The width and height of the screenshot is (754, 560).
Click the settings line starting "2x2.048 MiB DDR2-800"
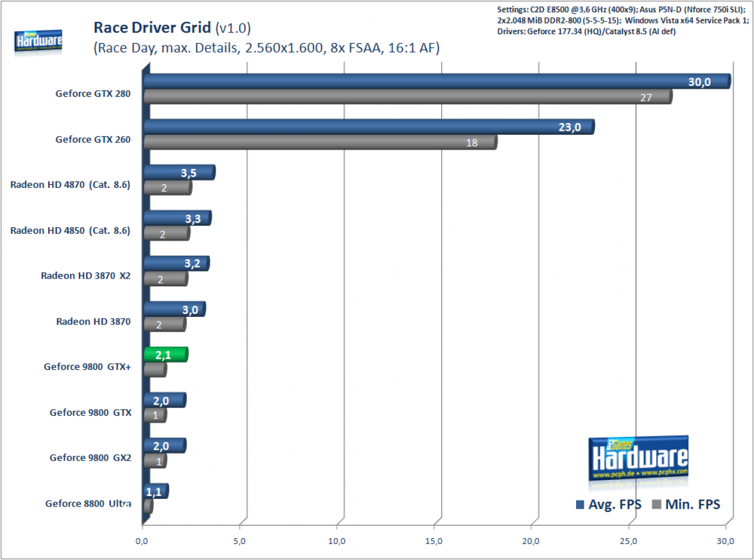coord(623,21)
